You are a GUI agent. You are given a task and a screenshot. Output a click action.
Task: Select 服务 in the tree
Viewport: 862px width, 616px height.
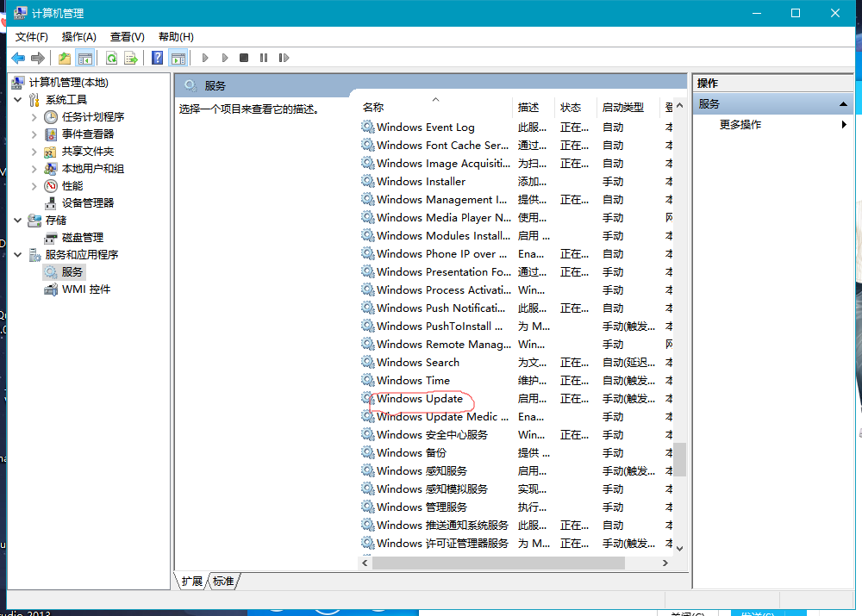tap(72, 272)
